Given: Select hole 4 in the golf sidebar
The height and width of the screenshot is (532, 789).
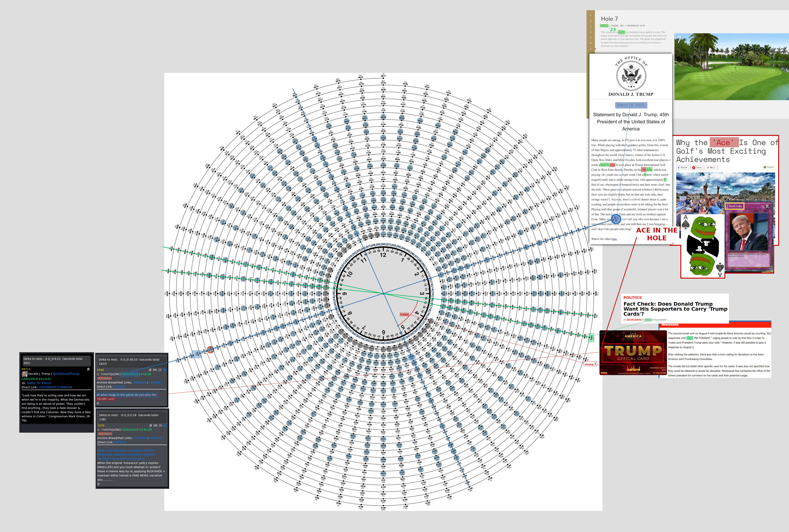Looking at the screenshot, I should pyautogui.click(x=590, y=32).
